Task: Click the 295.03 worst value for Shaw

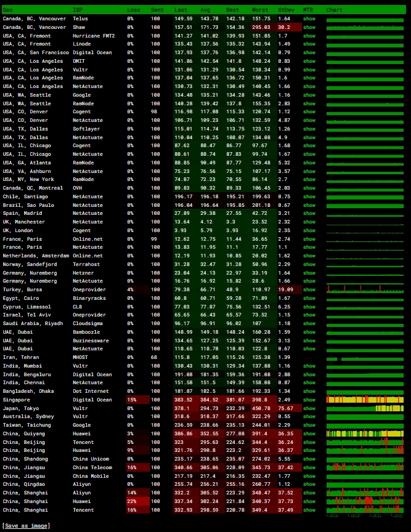Action: pyautogui.click(x=261, y=27)
